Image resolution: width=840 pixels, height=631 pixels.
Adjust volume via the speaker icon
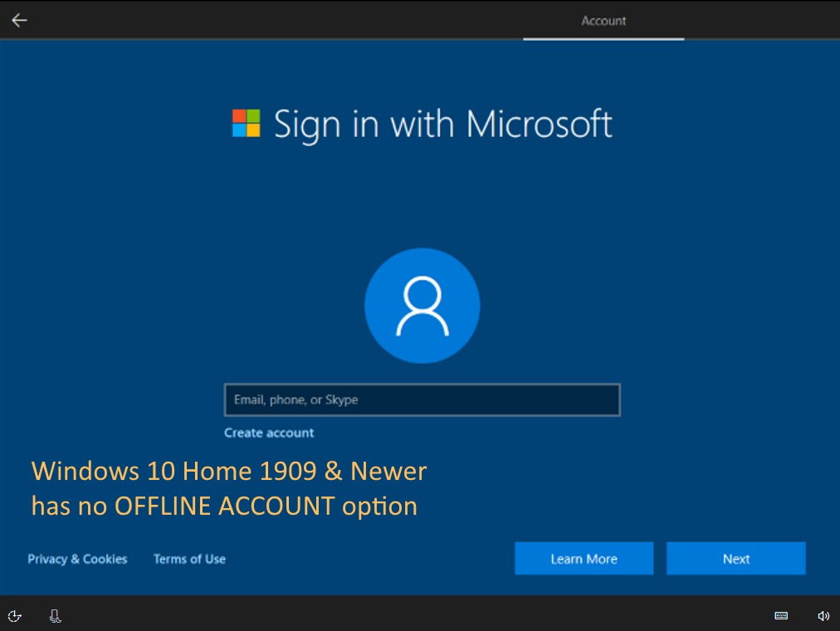click(x=823, y=616)
